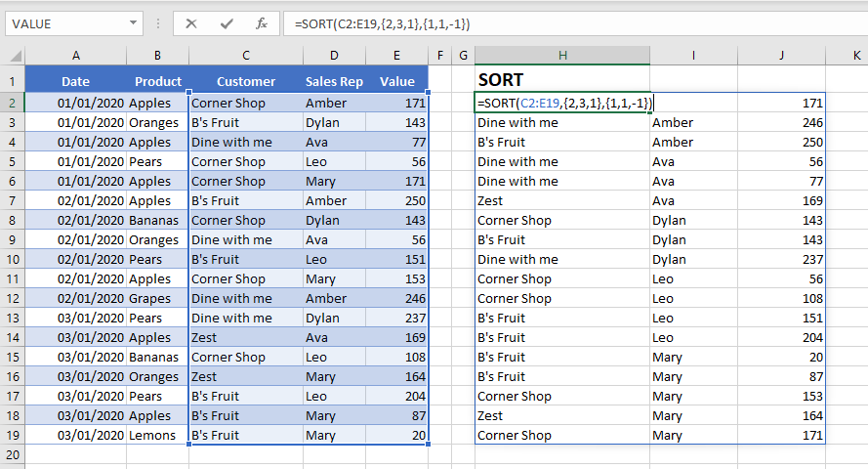Click Zest in sorted column H row 7
The image size is (868, 469).
pos(562,201)
